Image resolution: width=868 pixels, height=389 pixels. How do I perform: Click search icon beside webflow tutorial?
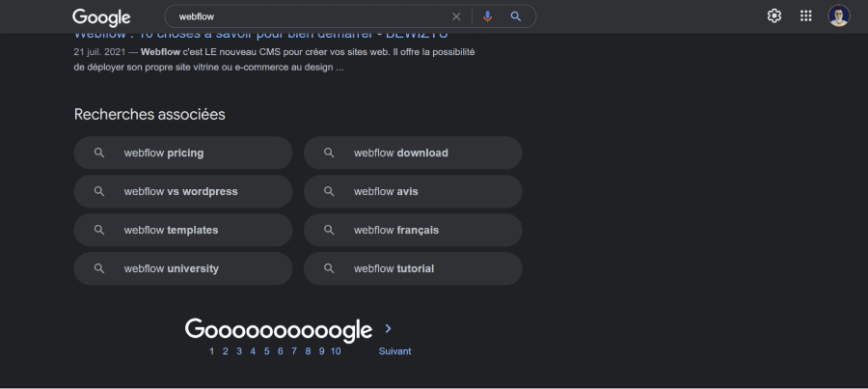coord(329,268)
